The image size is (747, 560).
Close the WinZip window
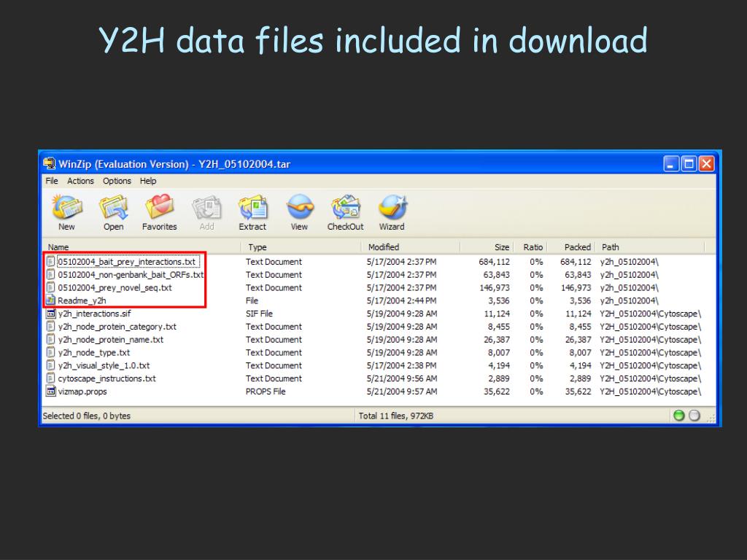click(x=706, y=164)
